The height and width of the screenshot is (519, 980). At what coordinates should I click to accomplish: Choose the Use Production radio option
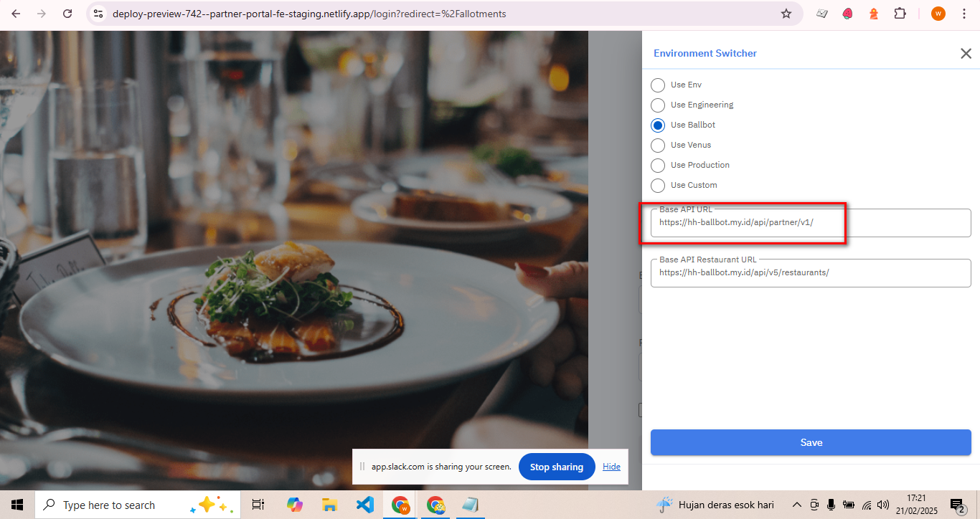658,166
